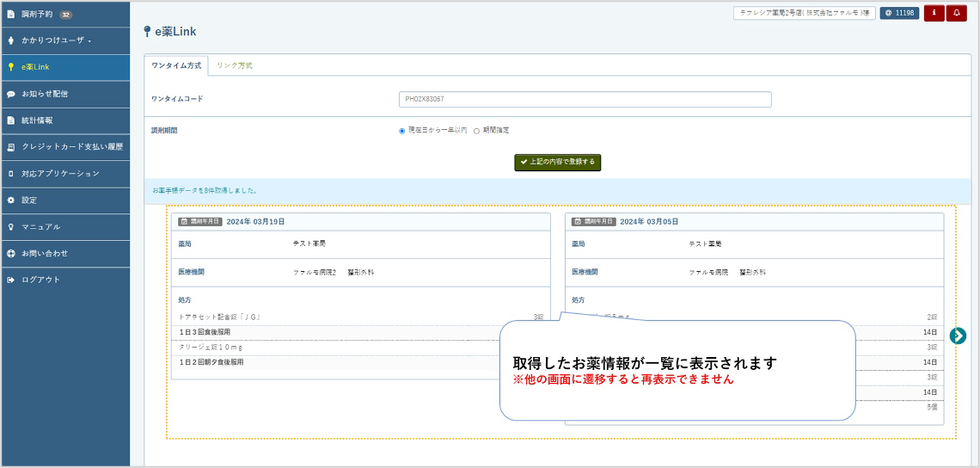The height and width of the screenshot is (468, 980).
Task: Click the pharmacy name field at top
Action: 802,13
